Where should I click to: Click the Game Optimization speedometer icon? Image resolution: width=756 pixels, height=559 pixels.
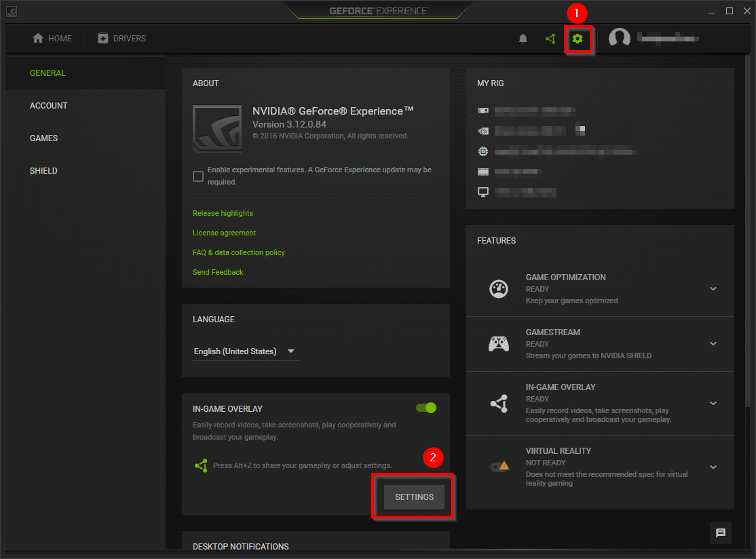pos(499,288)
